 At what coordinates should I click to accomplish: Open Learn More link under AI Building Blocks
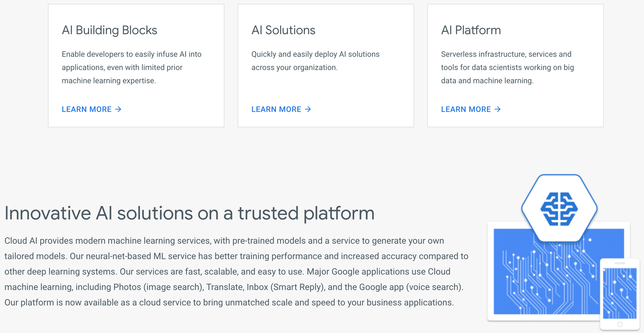point(92,109)
